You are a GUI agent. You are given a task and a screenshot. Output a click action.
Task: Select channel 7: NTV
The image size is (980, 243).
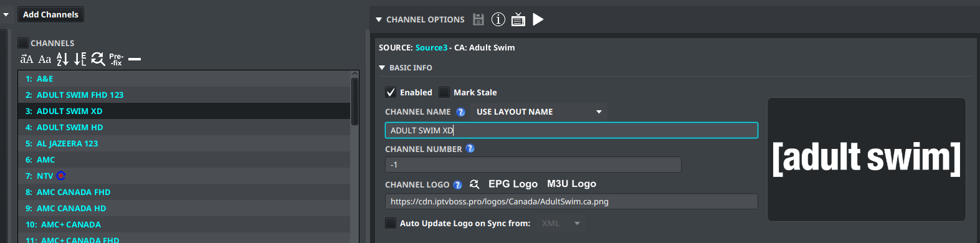[x=184, y=176]
